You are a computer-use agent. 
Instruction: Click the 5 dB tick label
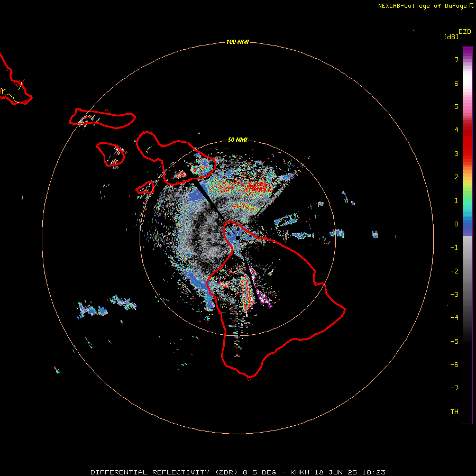point(456,106)
